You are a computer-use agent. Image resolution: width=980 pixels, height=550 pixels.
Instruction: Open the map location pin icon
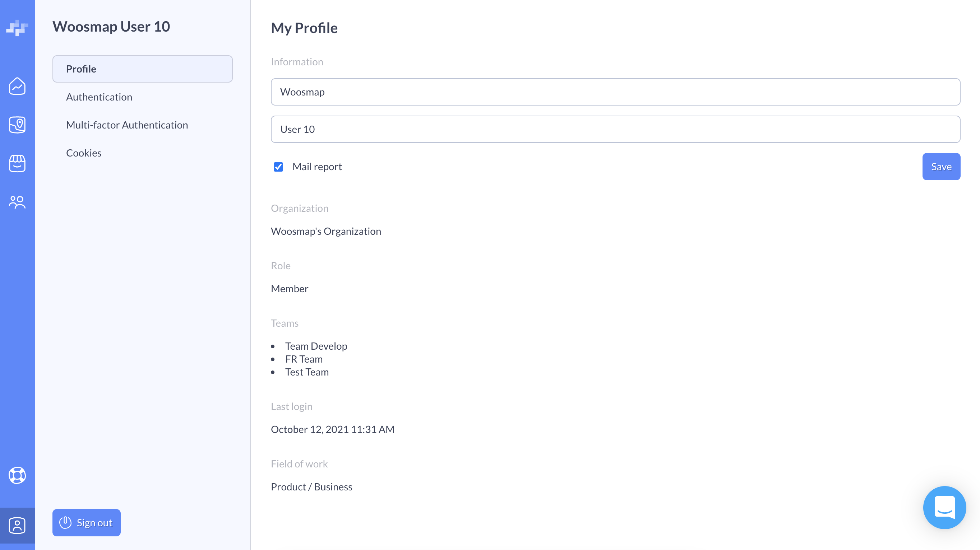pyautogui.click(x=17, y=125)
